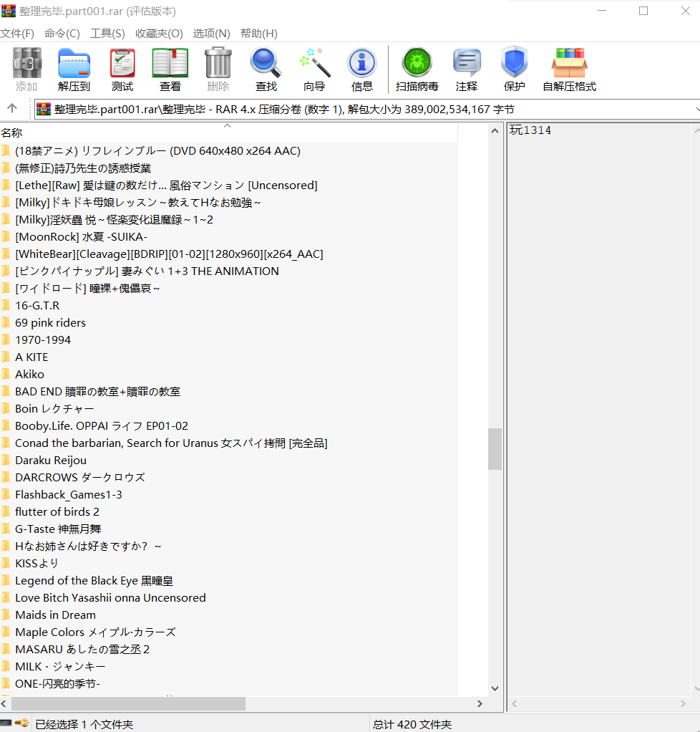Click status text 总计 420 文件夹
This screenshot has width=700, height=732.
tap(412, 724)
